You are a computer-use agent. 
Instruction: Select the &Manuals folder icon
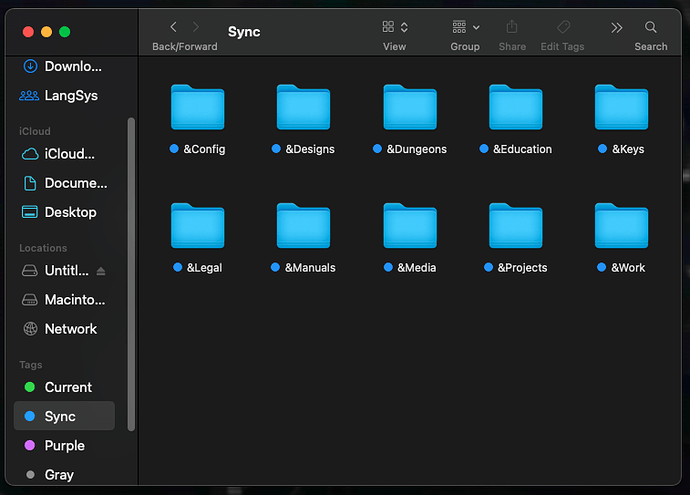click(303, 226)
